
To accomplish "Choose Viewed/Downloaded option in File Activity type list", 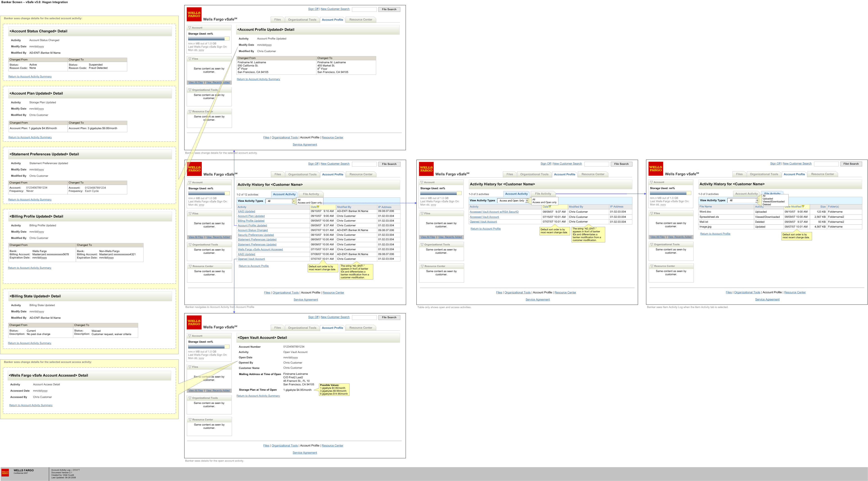I will point(773,201).
